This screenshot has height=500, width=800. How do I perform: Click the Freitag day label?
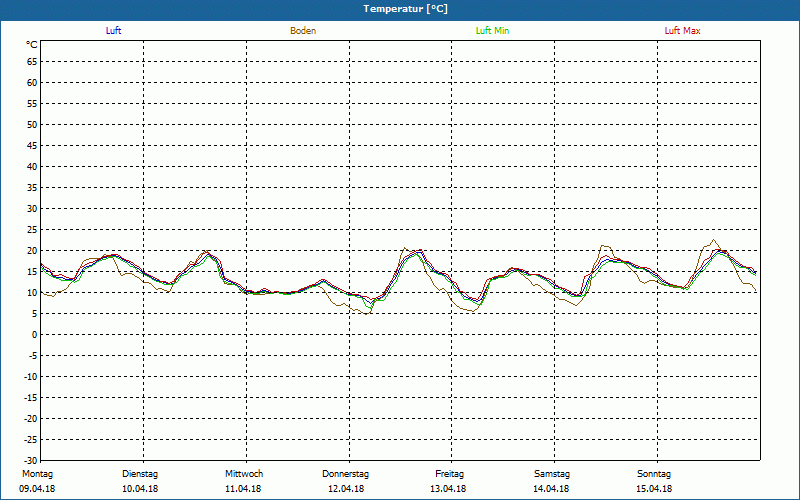point(449,474)
